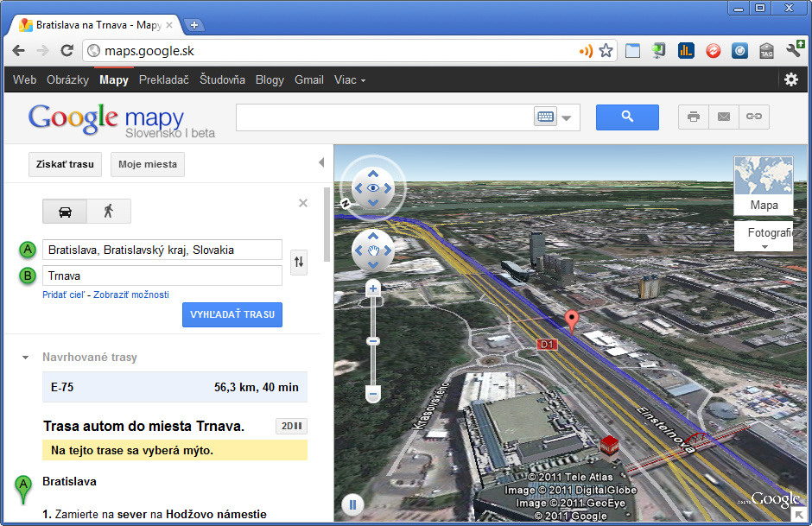Toggle the 2D view button
The height and width of the screenshot is (526, 812).
tap(291, 427)
